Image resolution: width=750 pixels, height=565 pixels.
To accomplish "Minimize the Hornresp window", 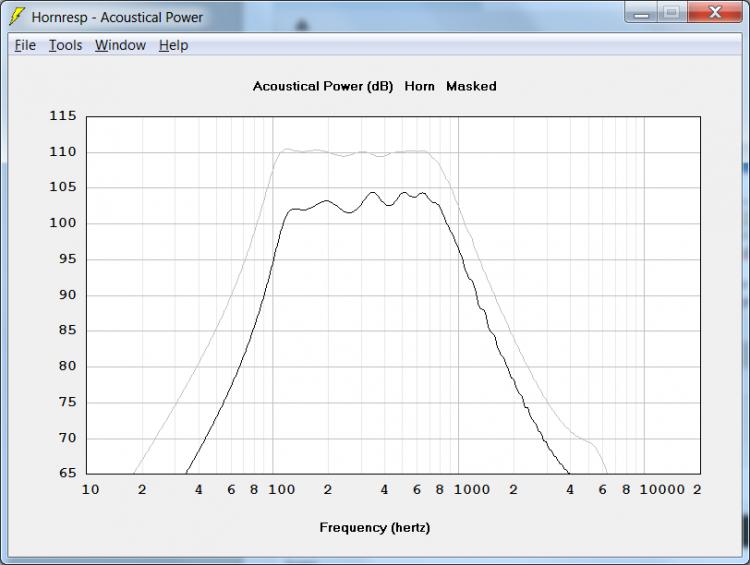I will (x=641, y=13).
